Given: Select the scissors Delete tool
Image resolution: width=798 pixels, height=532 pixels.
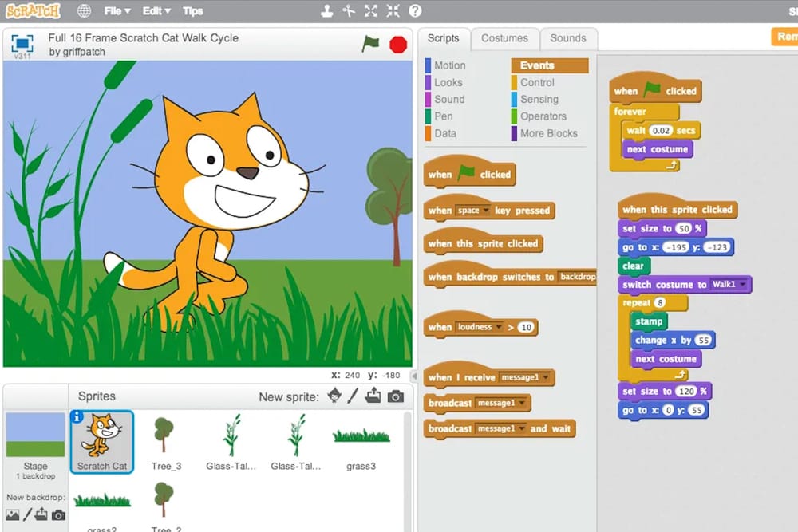Looking at the screenshot, I should 349,11.
